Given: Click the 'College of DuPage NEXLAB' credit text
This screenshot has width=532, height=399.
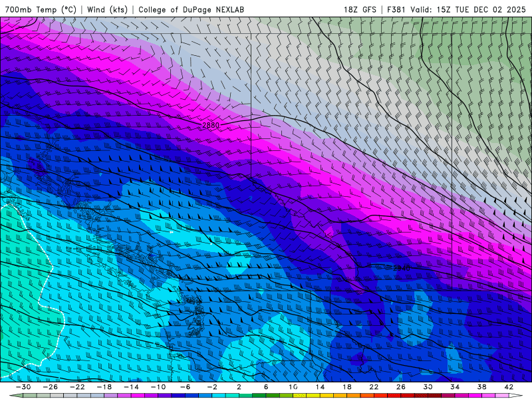Looking at the screenshot, I should click(x=191, y=9).
